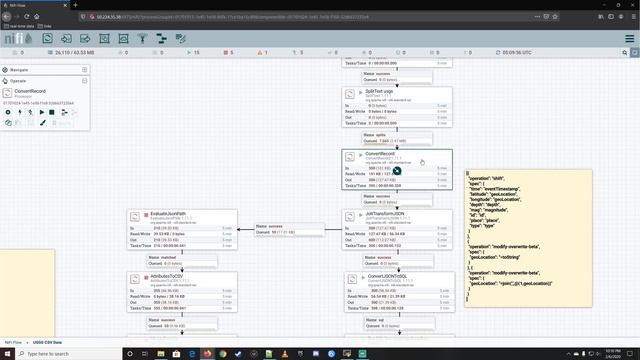
Task: Click the browser back button
Action: click(7, 17)
